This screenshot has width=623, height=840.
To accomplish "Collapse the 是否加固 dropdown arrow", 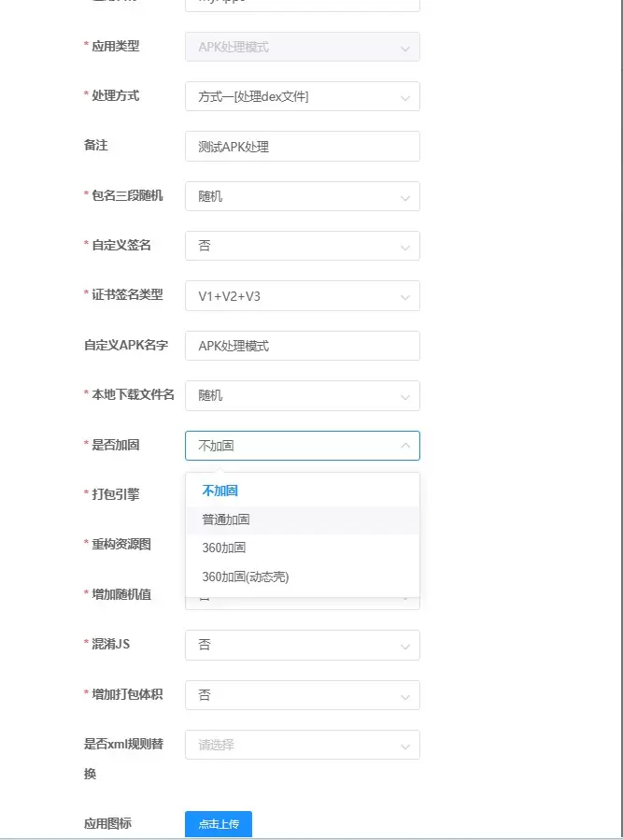I will [405, 446].
